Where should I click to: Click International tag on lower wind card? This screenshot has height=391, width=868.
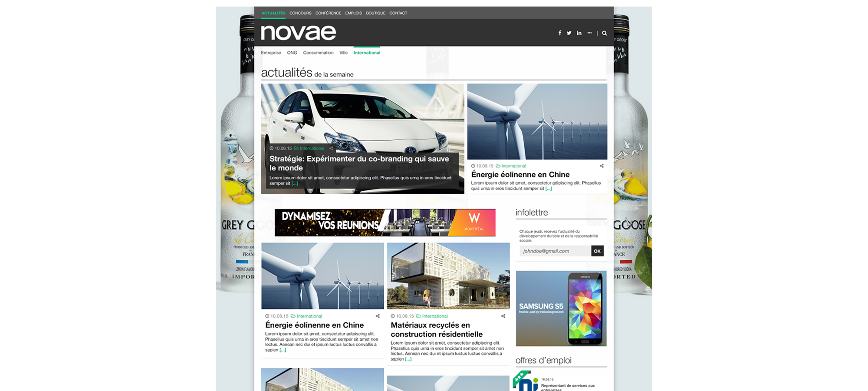point(306,316)
